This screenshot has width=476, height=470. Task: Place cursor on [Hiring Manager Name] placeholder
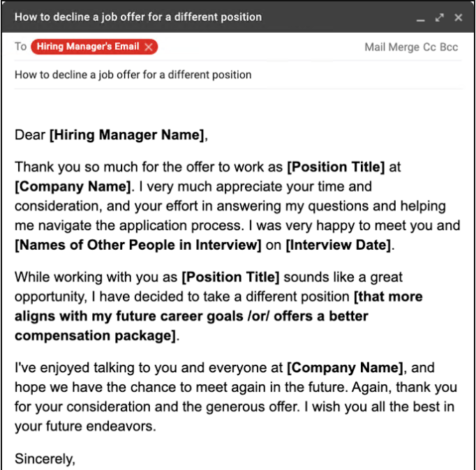point(127,135)
